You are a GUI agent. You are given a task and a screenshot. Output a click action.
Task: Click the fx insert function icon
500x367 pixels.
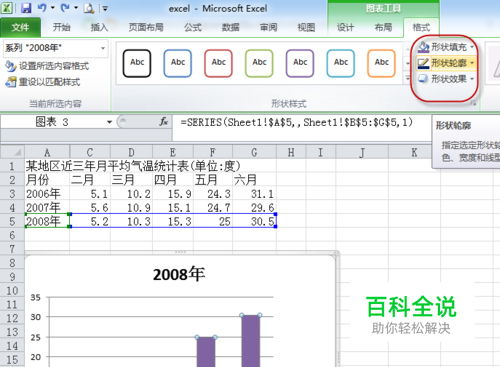163,122
